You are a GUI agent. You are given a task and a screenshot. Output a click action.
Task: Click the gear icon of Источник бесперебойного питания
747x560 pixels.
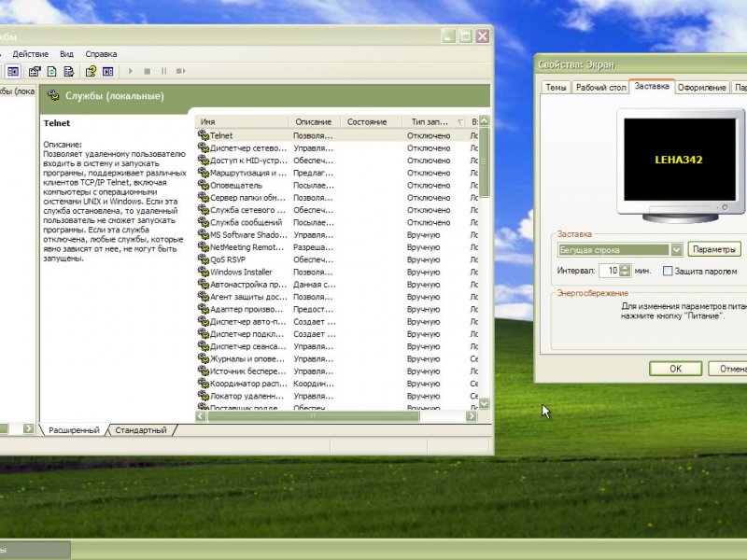(x=204, y=371)
